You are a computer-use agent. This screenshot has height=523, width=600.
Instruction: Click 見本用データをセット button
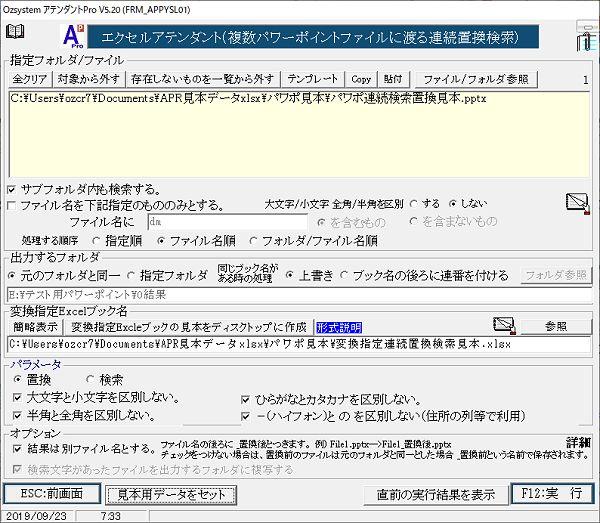tap(171, 495)
